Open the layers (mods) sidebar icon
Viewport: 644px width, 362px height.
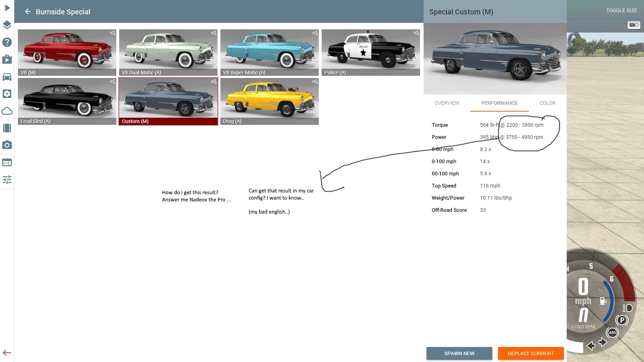(7, 25)
